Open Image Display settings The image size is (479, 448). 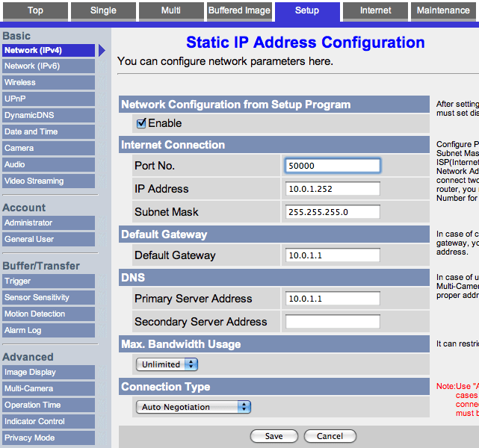point(49,373)
